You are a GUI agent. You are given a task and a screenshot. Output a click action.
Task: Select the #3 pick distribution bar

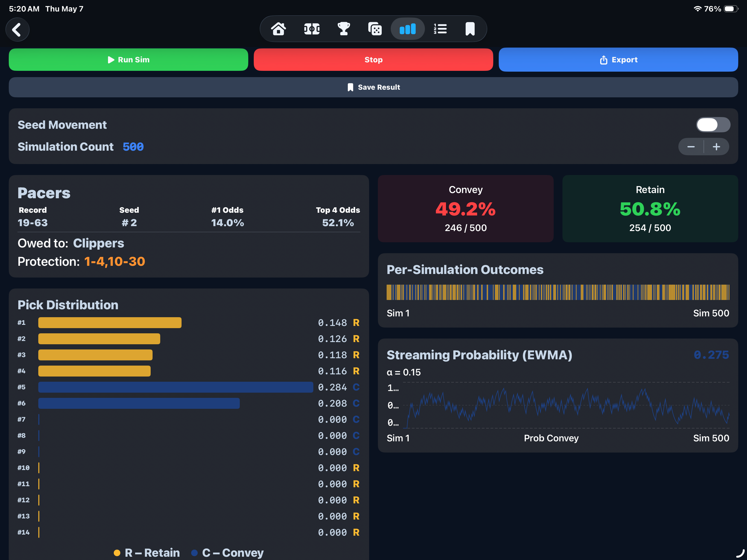click(96, 355)
